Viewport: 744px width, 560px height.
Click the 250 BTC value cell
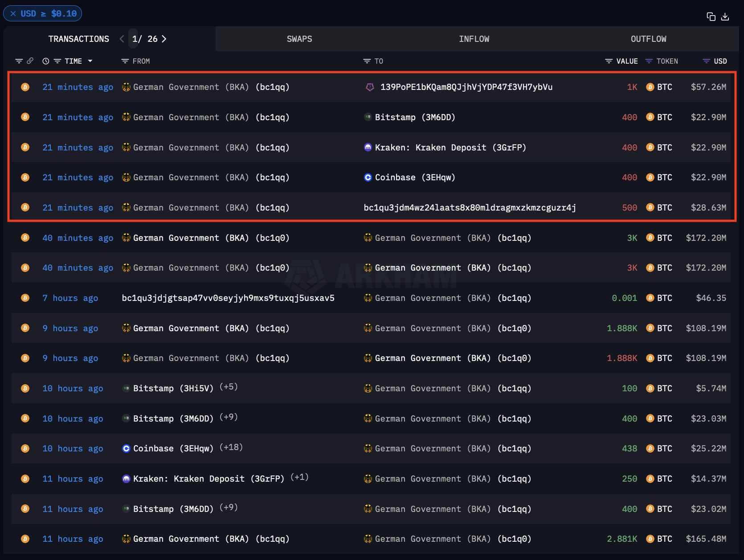pyautogui.click(x=630, y=479)
